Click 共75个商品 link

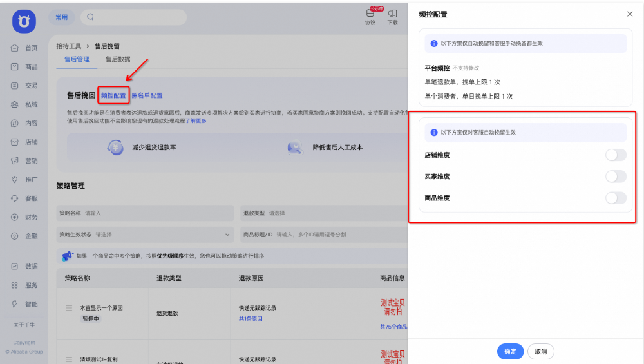(x=393, y=327)
